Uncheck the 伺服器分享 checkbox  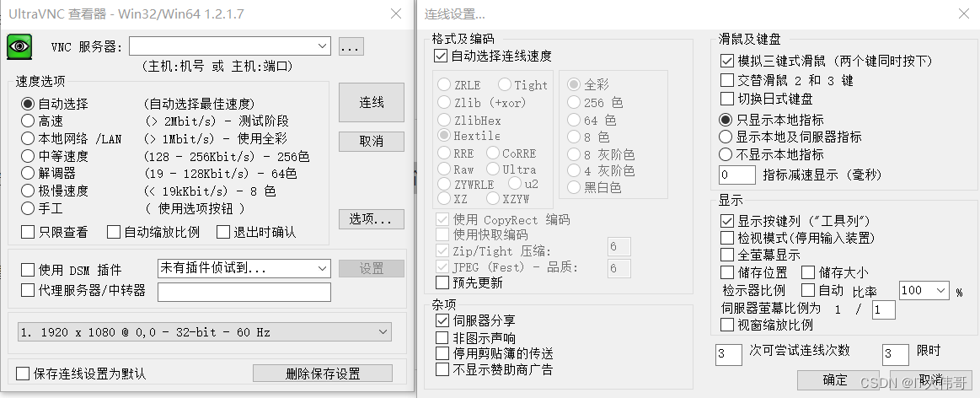tap(442, 321)
